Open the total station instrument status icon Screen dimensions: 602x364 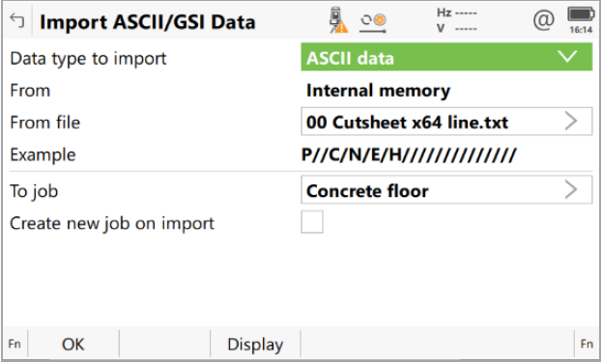pos(338,20)
